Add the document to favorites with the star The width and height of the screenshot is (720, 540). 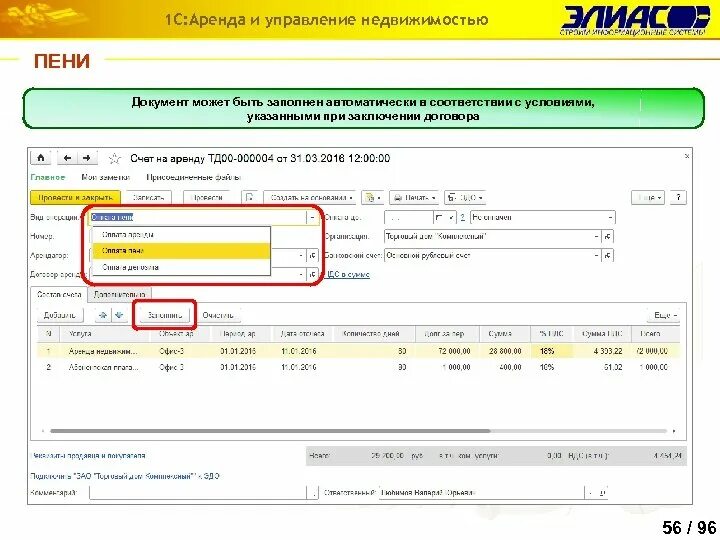pyautogui.click(x=115, y=159)
